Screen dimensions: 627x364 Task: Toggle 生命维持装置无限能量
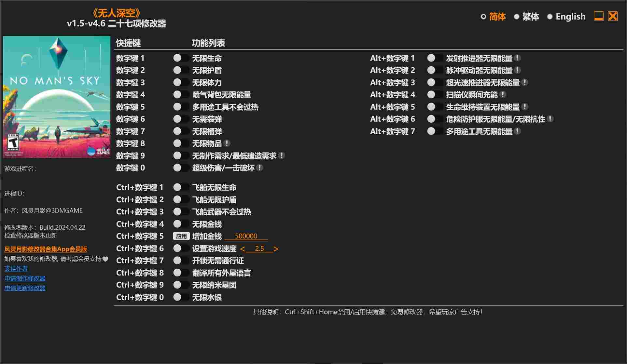pos(435,107)
